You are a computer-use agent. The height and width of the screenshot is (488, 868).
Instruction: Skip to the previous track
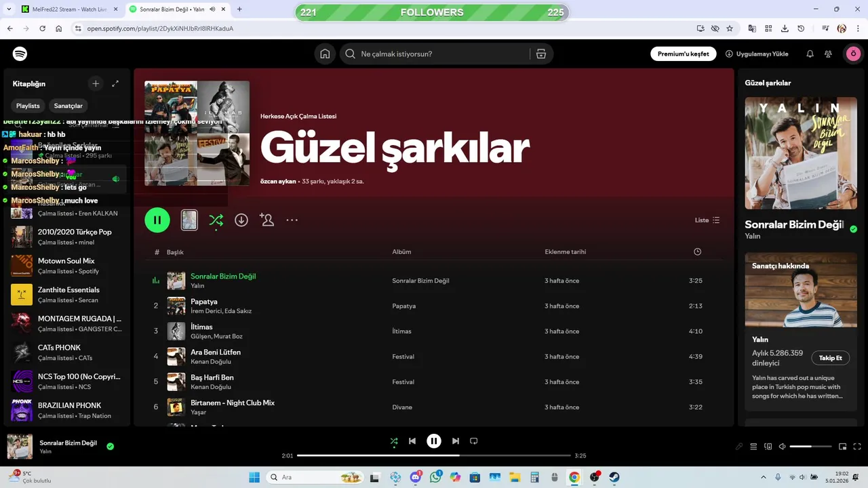412,441
